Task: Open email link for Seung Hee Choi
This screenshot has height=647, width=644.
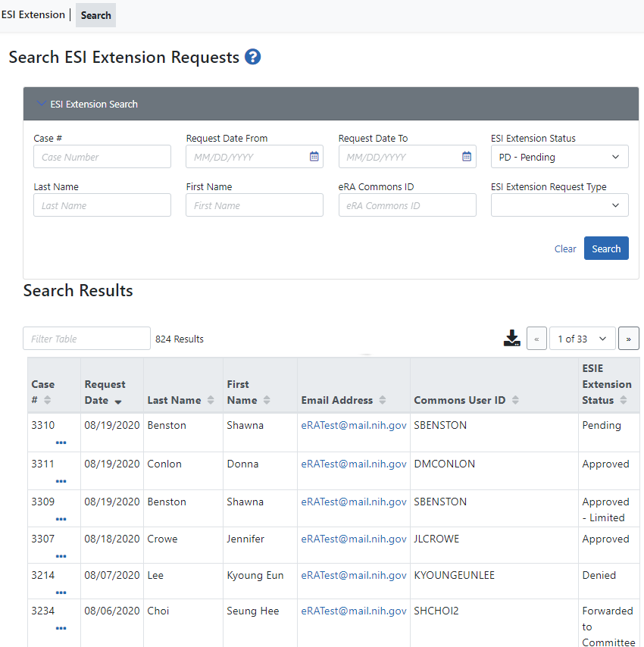Action: [x=354, y=611]
